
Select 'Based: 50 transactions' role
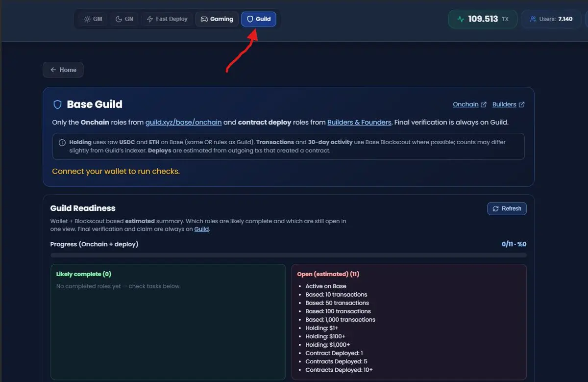[x=337, y=303]
